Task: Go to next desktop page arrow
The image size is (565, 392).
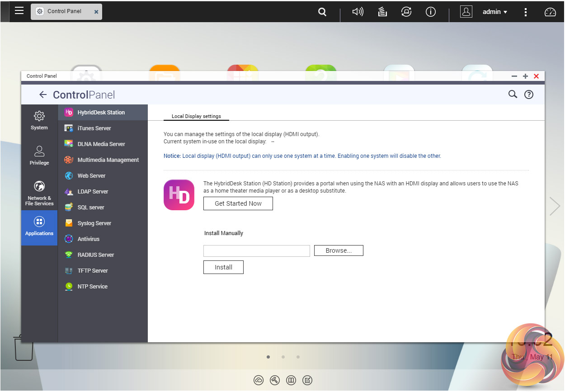Action: click(555, 206)
